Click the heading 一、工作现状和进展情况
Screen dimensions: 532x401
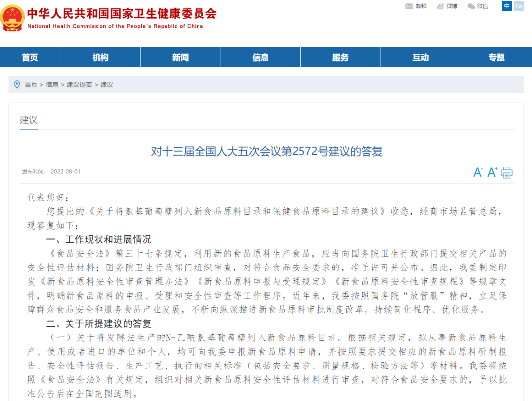click(99, 239)
